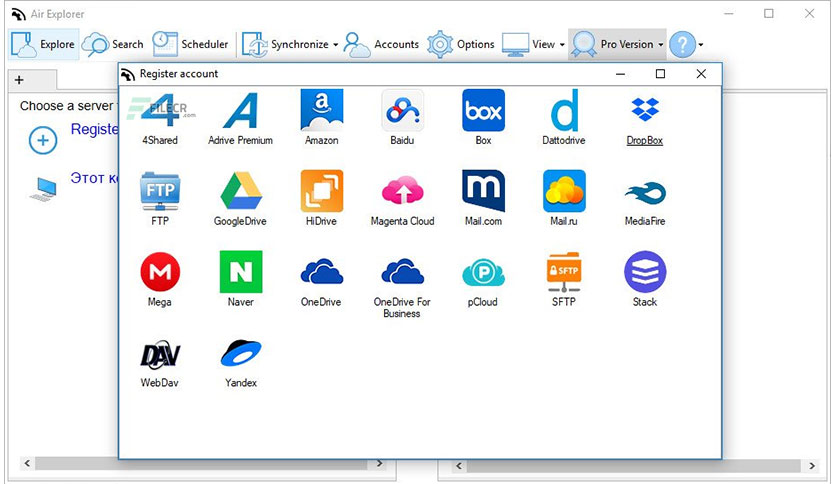Pick the Baidu cloud icon
Screen dimensions: 836x484
pos(403,110)
